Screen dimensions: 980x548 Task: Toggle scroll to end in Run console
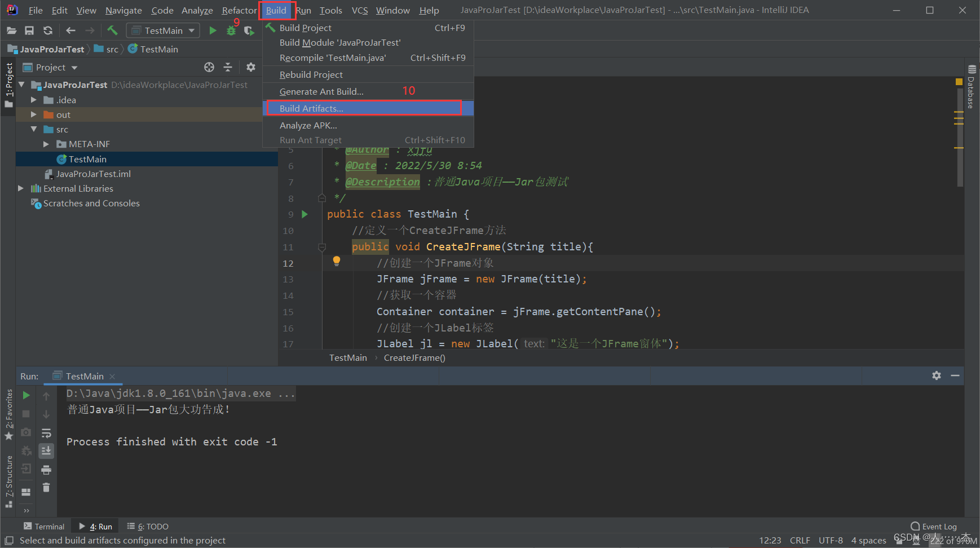tap(46, 451)
